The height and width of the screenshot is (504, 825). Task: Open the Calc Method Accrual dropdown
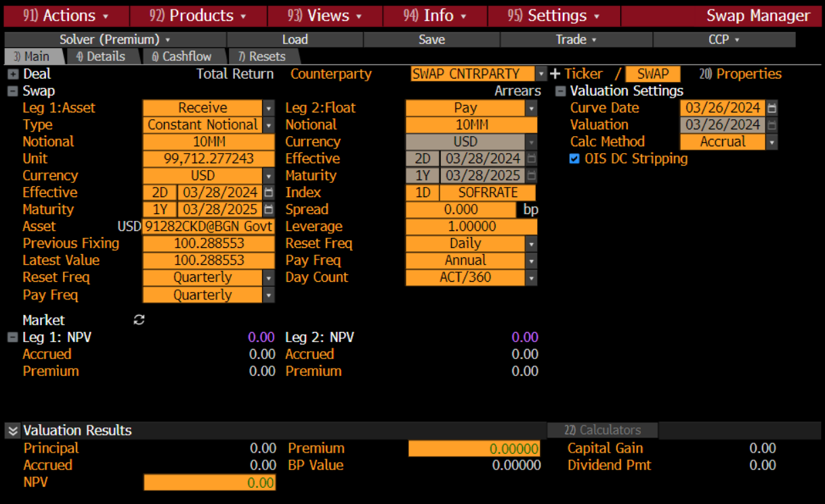click(771, 142)
